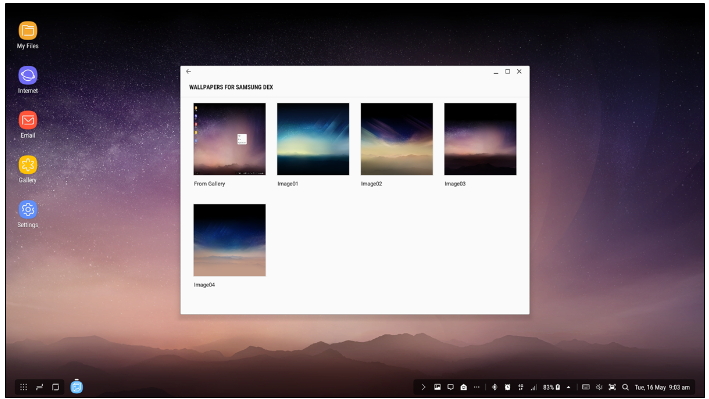Close the wallpapers window
The height and width of the screenshot is (399, 709).
click(x=519, y=71)
